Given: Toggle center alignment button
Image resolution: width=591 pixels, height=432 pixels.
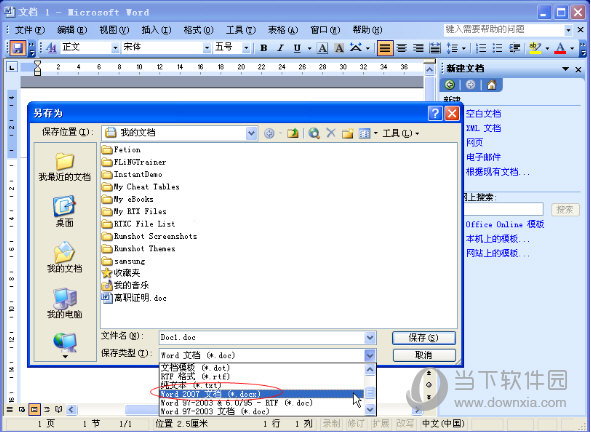Looking at the screenshot, I should (x=402, y=48).
